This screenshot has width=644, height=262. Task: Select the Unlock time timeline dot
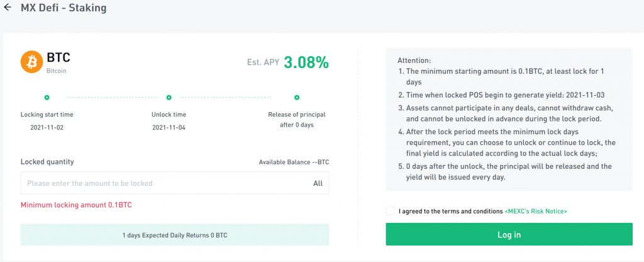click(169, 98)
